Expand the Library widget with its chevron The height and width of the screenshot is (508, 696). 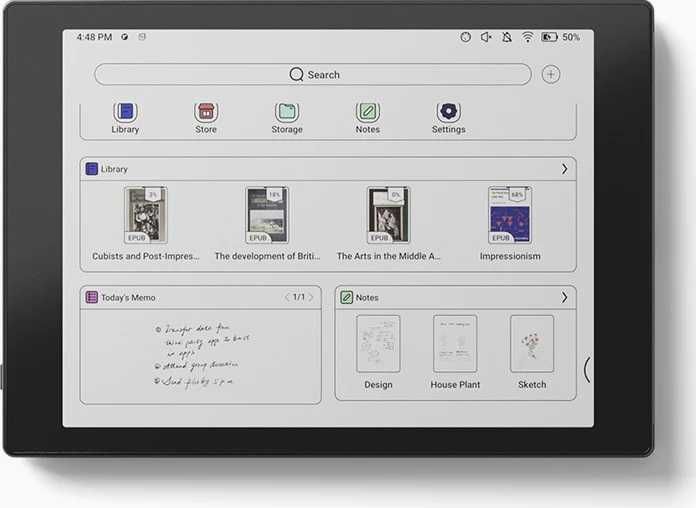coord(564,169)
